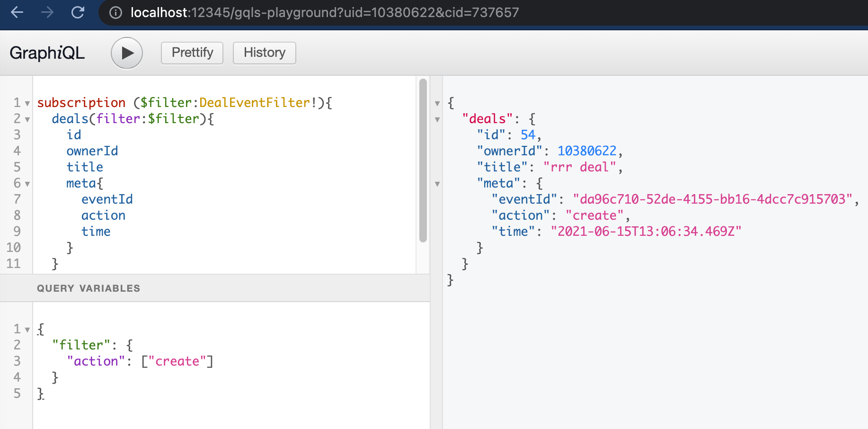Click the Prettify button
Viewport: 868px width, 429px height.
(192, 53)
